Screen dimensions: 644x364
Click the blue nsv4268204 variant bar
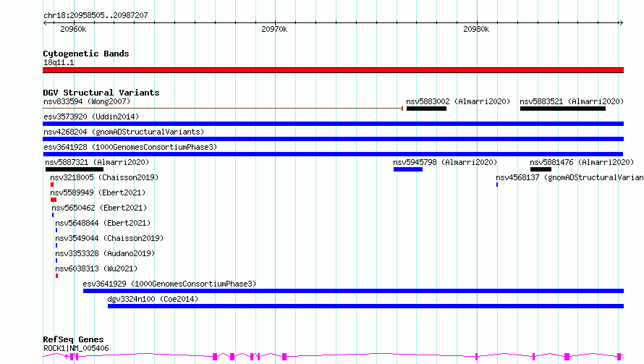tap(333, 139)
